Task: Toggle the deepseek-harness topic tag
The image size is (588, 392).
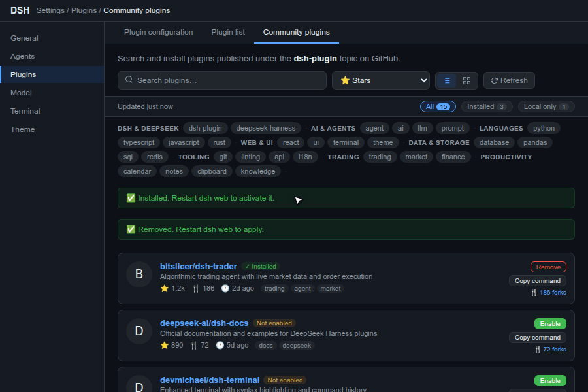Action: click(265, 128)
